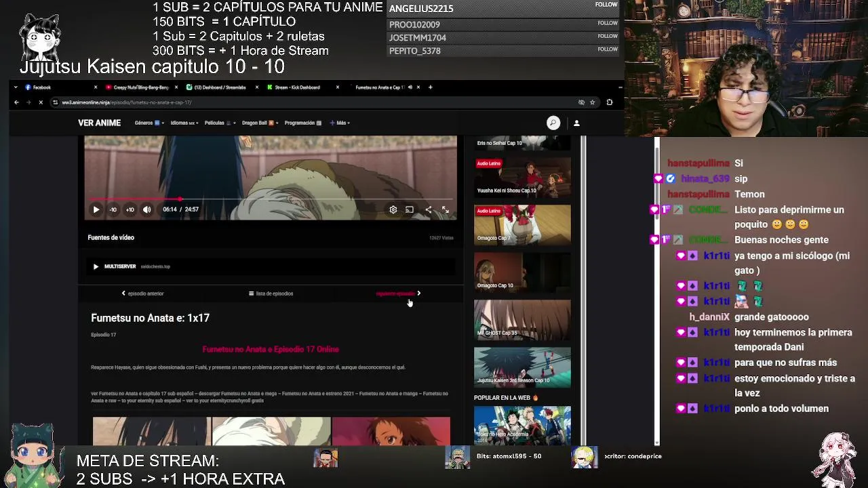
Task: Open a new browser tab
Action: pos(430,87)
